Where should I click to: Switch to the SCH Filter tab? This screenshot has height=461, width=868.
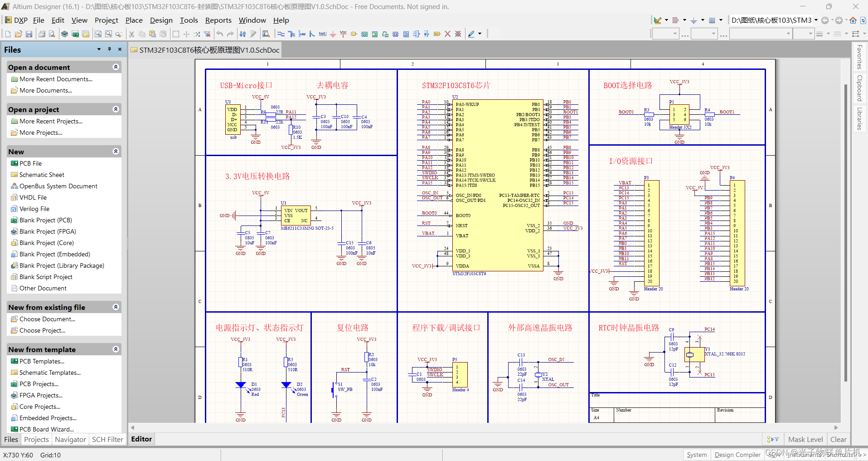[x=107, y=439]
